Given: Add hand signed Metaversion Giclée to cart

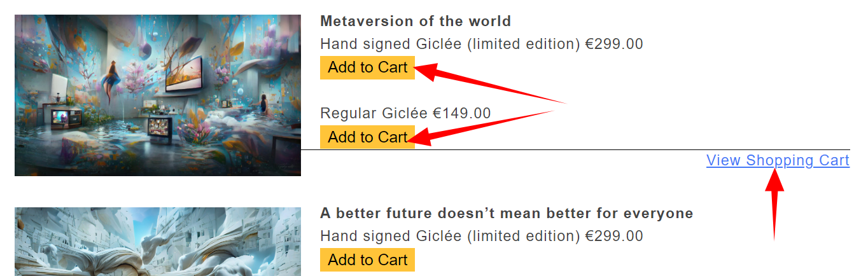Looking at the screenshot, I should click(x=367, y=67).
